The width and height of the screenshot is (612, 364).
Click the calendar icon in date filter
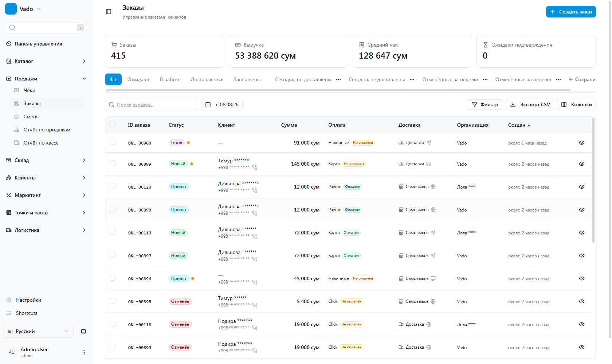coord(208,104)
